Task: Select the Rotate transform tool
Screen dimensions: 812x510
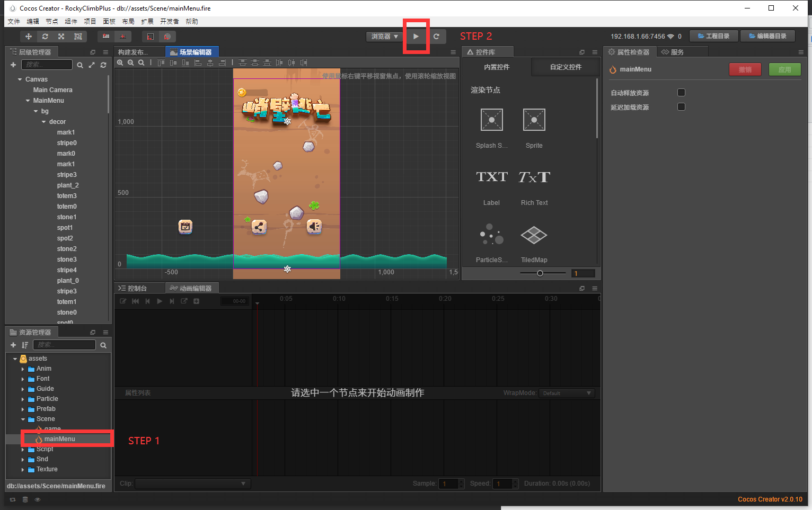Action: [x=45, y=37]
